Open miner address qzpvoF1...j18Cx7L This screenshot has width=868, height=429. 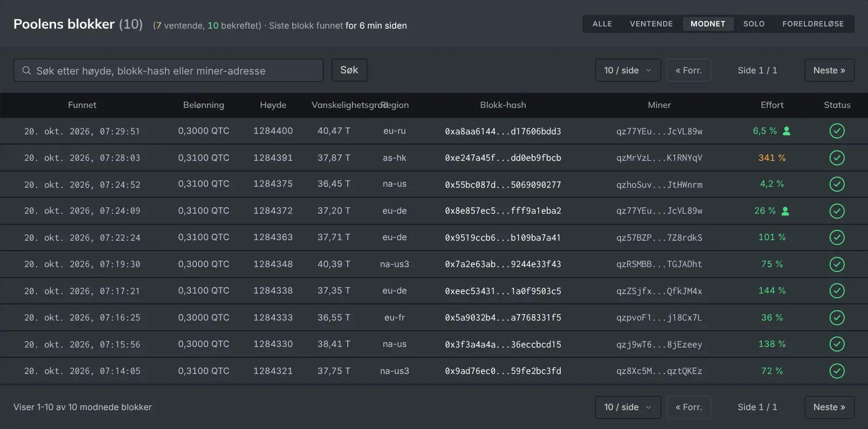point(659,317)
